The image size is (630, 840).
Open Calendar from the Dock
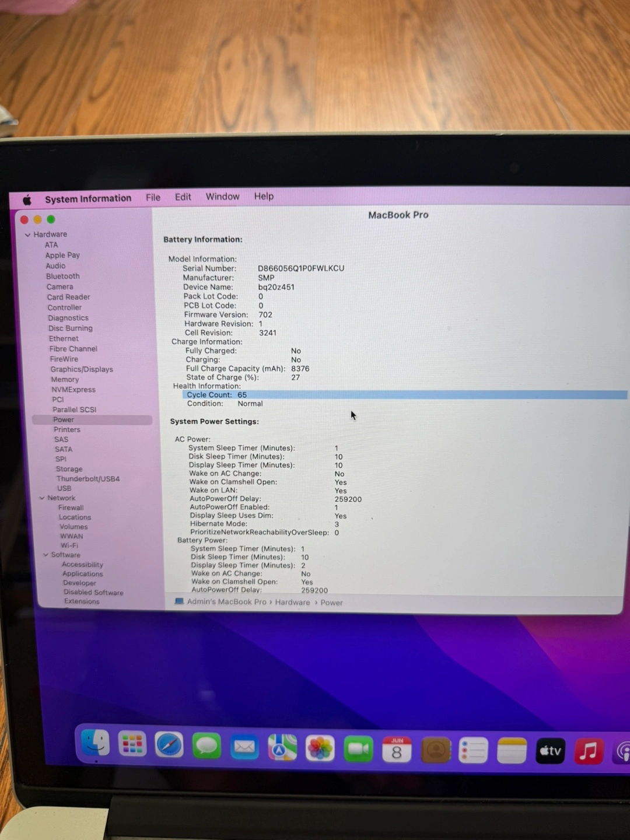pyautogui.click(x=397, y=750)
